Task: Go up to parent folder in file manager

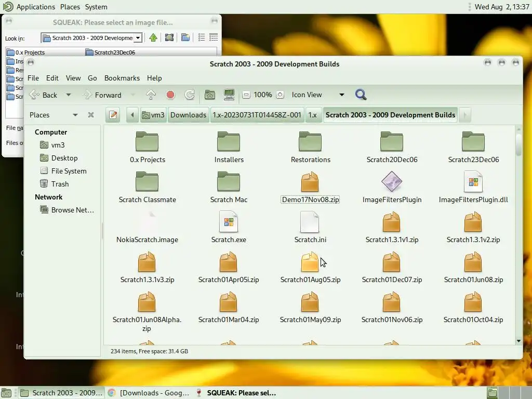Action: [151, 95]
